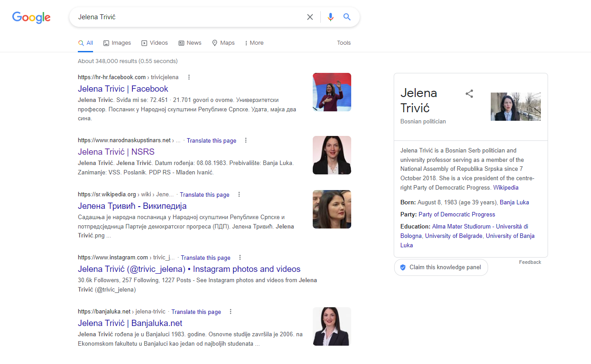Open the Banja Luka birthplace link
The width and height of the screenshot is (591, 364).
[x=514, y=202]
